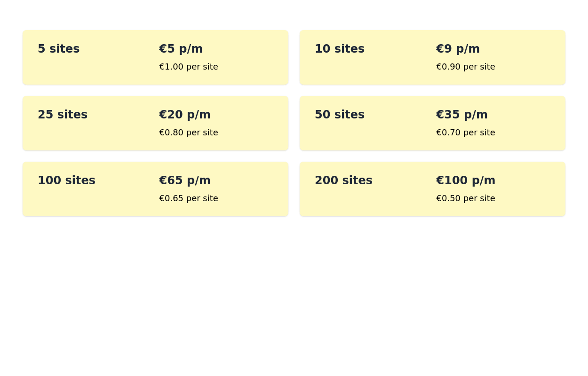The image size is (588, 376).
Task: Click the 200 sites heading
Action: [343, 180]
